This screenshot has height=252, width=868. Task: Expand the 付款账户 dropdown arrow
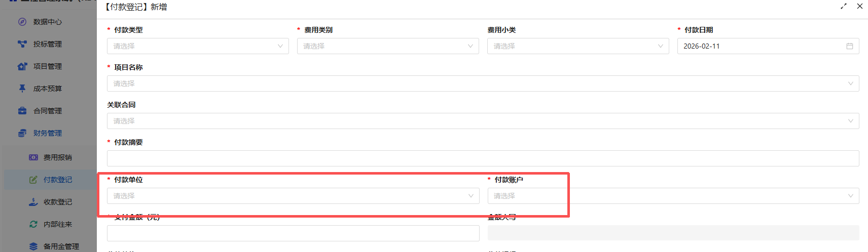850,196
